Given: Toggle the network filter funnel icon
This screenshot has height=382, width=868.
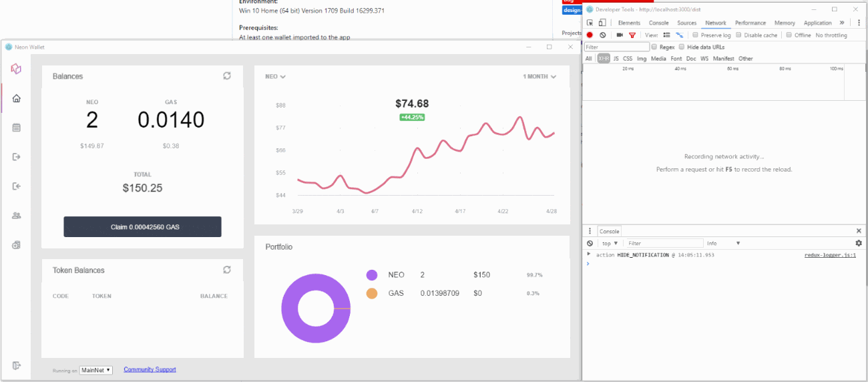Looking at the screenshot, I should pyautogui.click(x=632, y=35).
